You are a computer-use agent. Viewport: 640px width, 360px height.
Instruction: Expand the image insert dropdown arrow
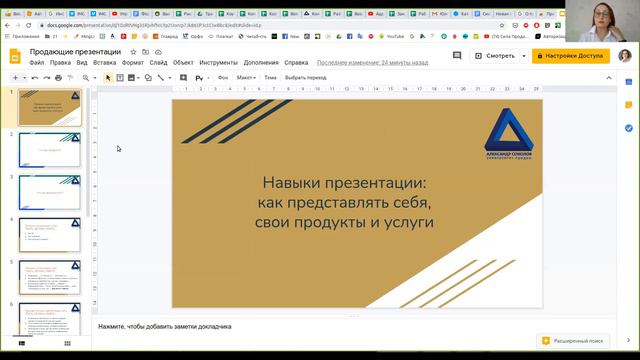(138, 78)
